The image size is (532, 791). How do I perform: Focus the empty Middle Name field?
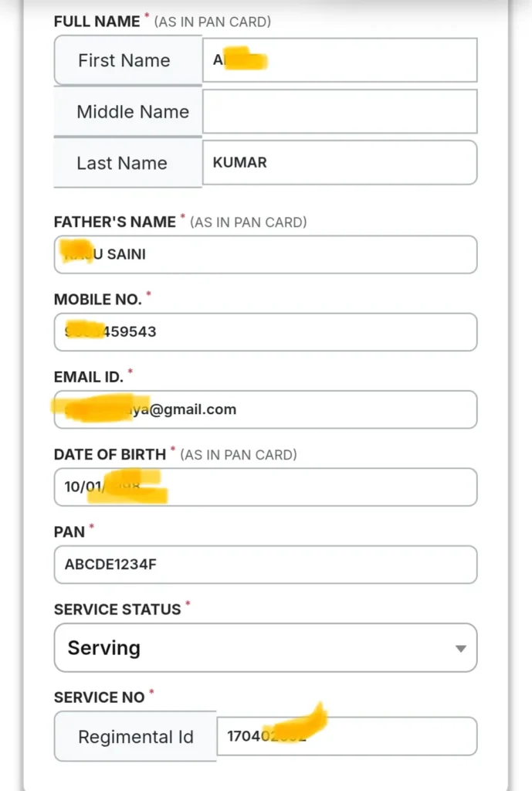pyautogui.click(x=340, y=111)
